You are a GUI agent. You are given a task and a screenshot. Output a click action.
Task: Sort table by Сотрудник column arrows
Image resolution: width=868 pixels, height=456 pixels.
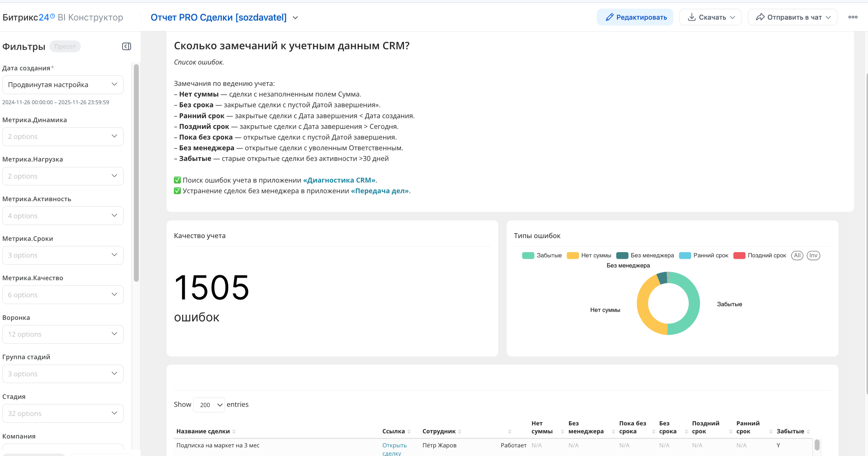point(460,431)
